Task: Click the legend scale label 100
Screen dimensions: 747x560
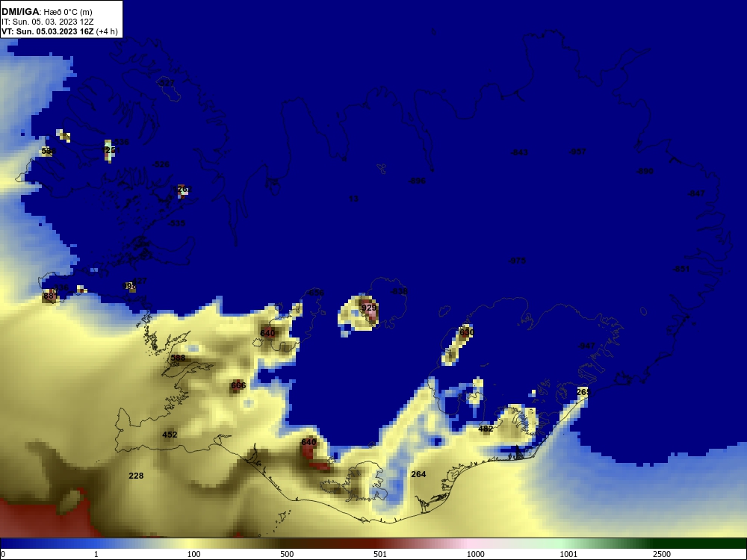Action: click(x=194, y=554)
